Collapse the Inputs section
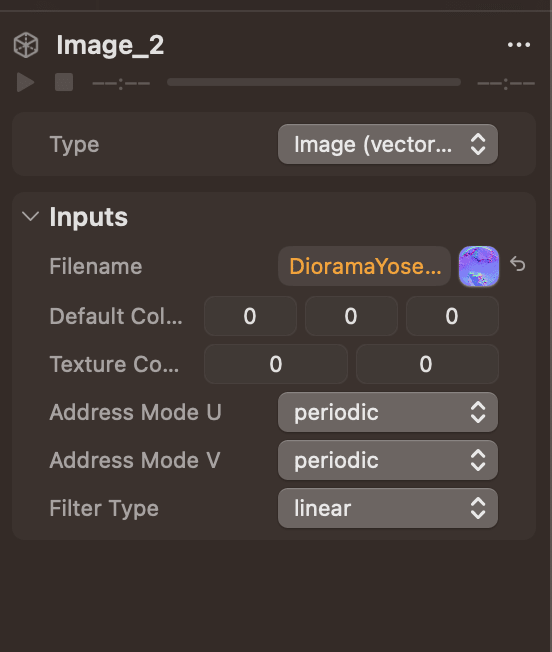552x652 pixels. [x=30, y=216]
